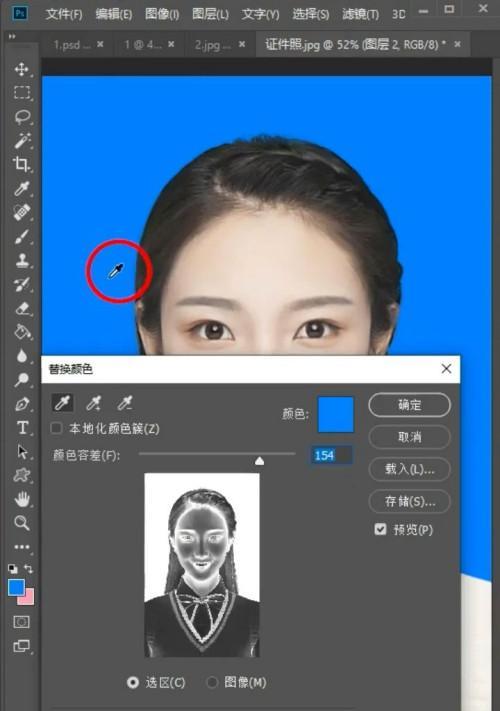This screenshot has height=711, width=500.
Task: Click the selection preview thumbnail
Action: pos(202,565)
